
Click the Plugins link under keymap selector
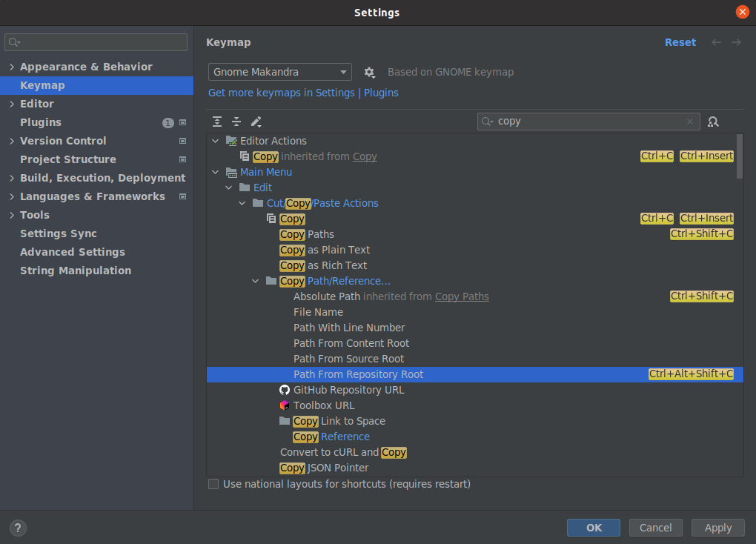(x=381, y=93)
